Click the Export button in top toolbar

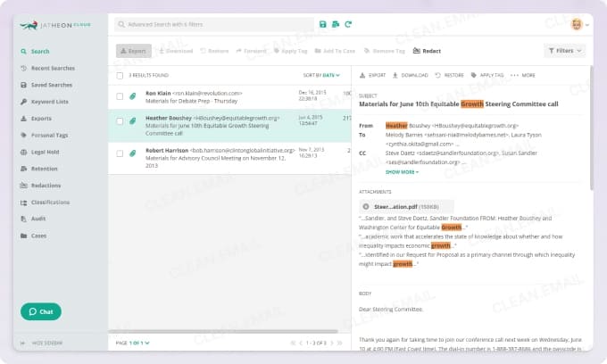(134, 51)
